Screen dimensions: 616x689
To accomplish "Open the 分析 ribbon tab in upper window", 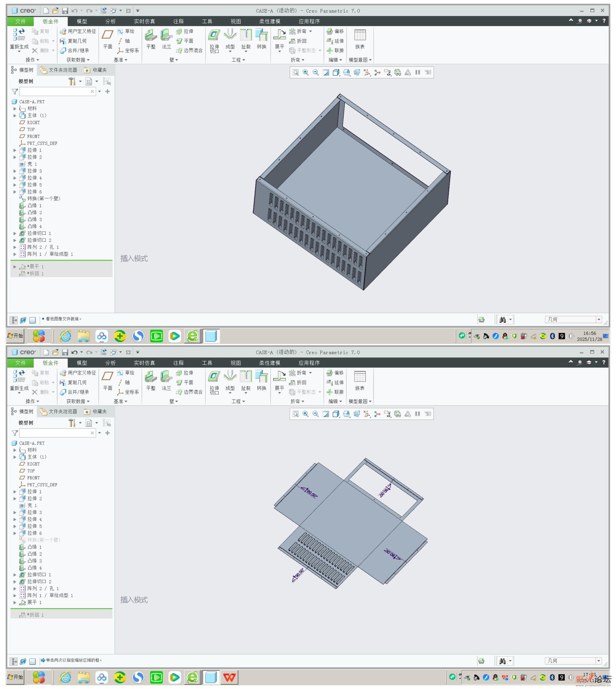I will pyautogui.click(x=110, y=21).
